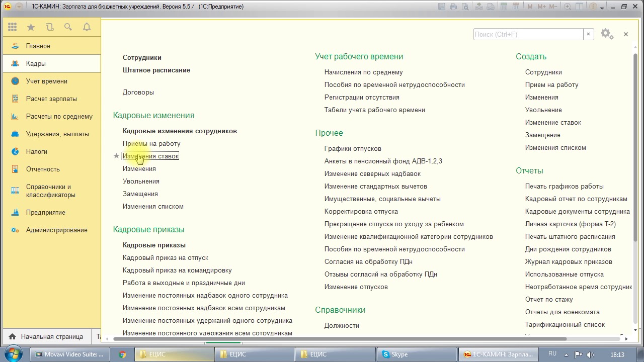Click the M+ memory add button

[x=542, y=7]
